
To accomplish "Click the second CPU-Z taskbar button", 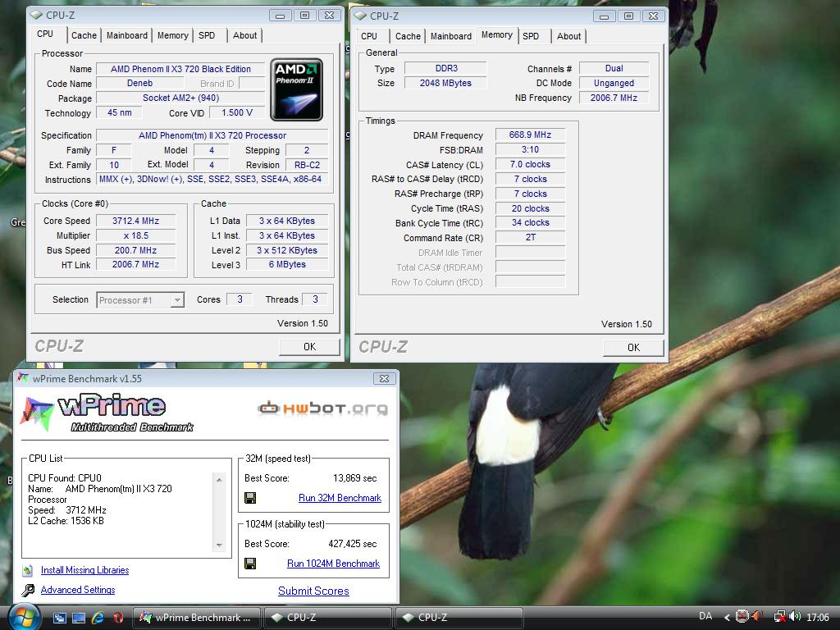I will point(459,618).
